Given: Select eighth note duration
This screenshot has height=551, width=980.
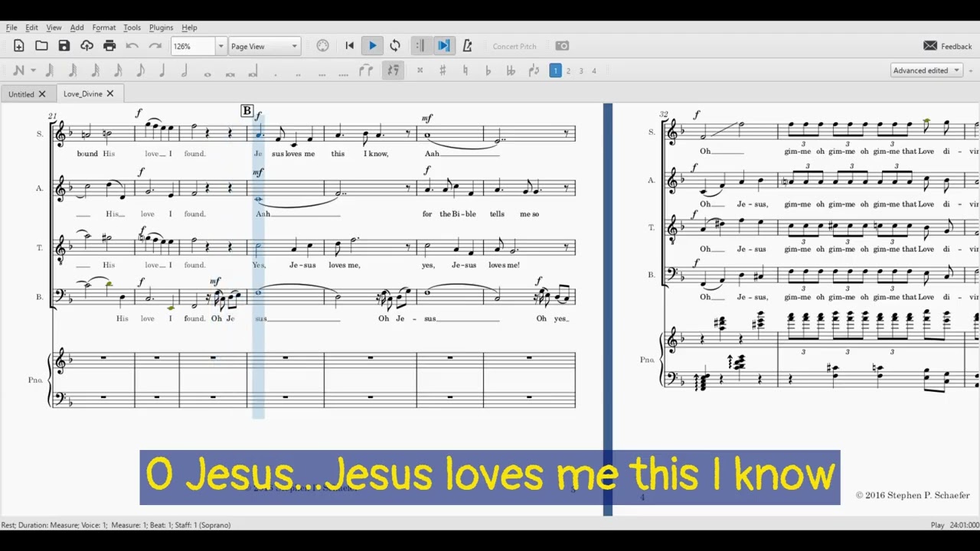Looking at the screenshot, I should [141, 70].
